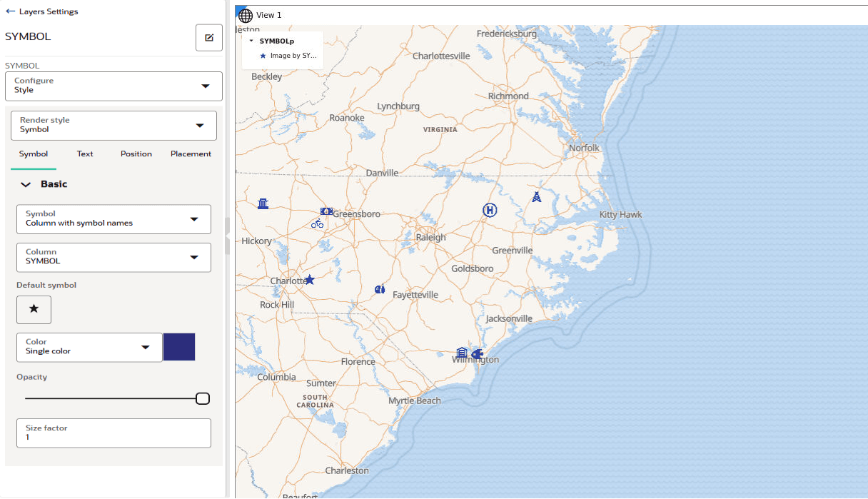Screen dimensions: 868x499
Task: Click the default symbol star button
Action: click(x=34, y=309)
